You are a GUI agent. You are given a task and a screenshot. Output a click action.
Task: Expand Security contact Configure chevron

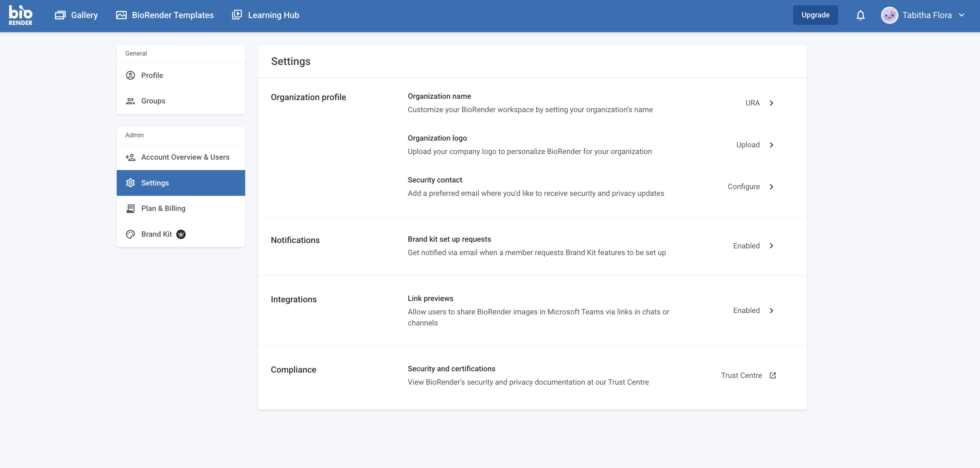pyautogui.click(x=772, y=187)
